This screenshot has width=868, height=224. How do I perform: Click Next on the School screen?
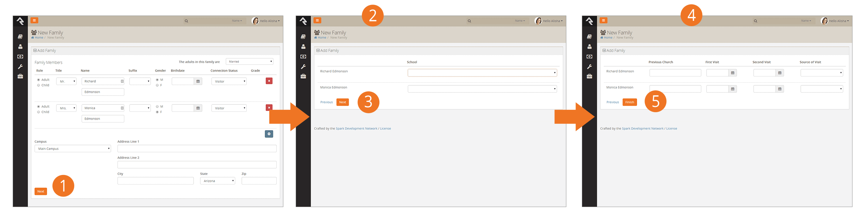click(342, 102)
